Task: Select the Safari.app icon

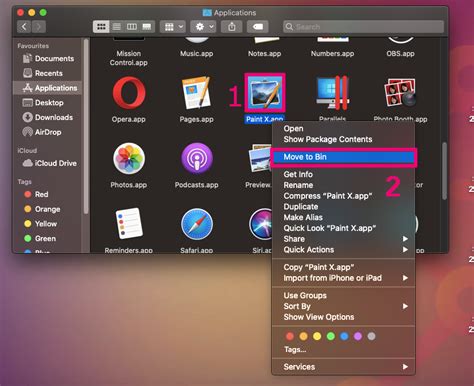Action: coord(197,224)
